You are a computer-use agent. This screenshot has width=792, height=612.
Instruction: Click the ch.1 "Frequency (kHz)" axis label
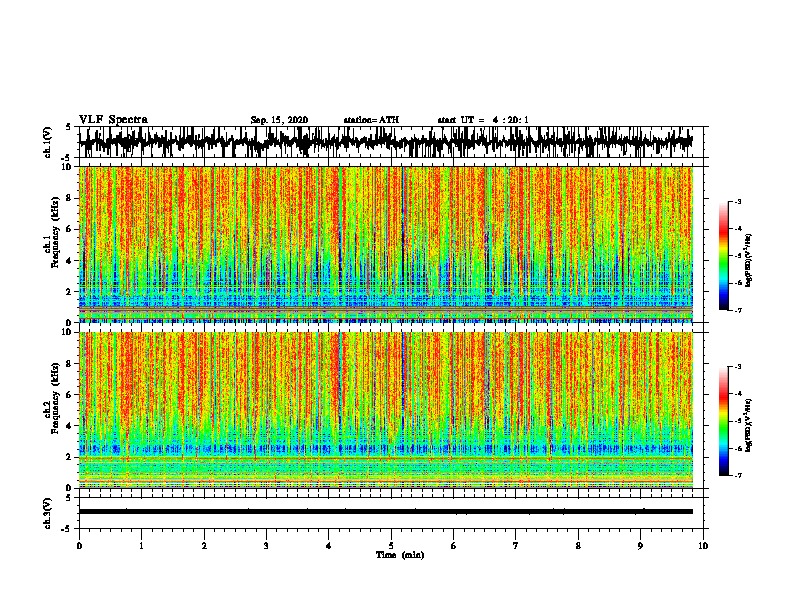click(55, 232)
